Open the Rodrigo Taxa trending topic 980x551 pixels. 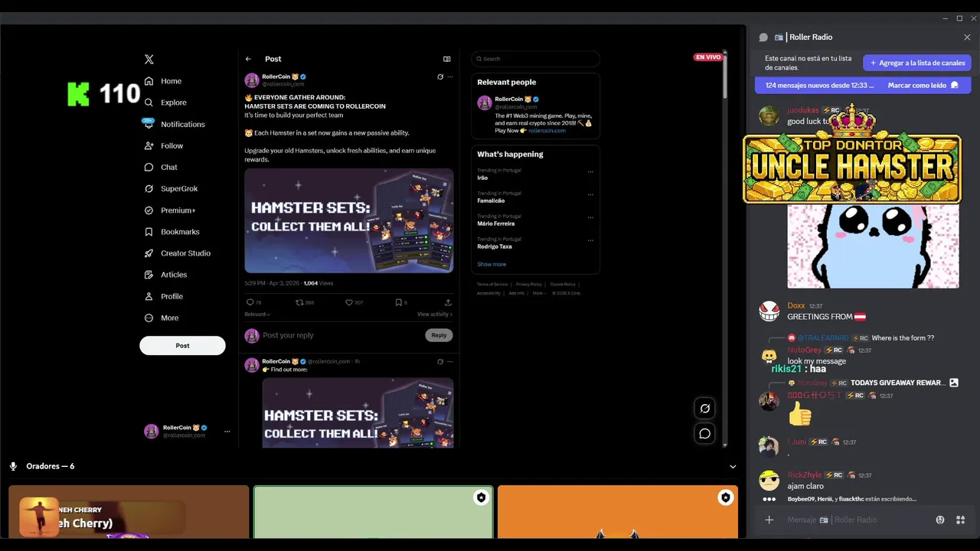tap(495, 246)
